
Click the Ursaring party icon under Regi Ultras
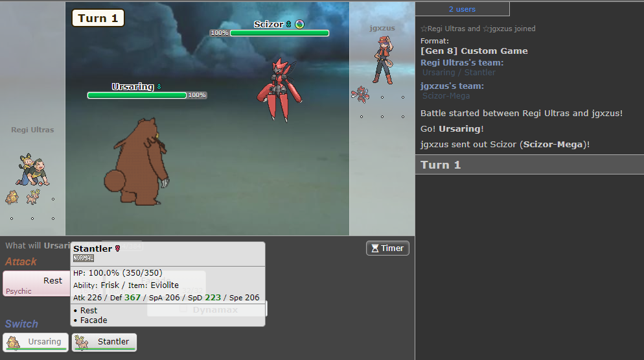[x=12, y=197]
